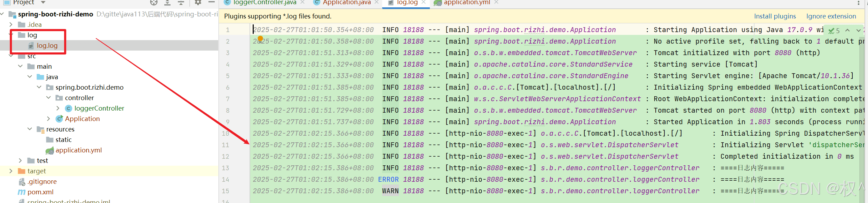Hide the Project tool window
Screen dimensions: 868x203
point(211,2)
